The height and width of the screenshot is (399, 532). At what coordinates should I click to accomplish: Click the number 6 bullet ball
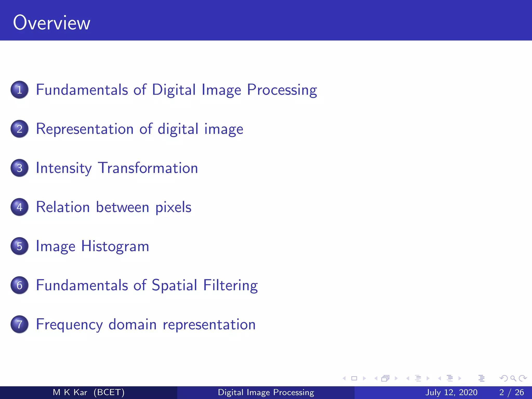(19, 285)
